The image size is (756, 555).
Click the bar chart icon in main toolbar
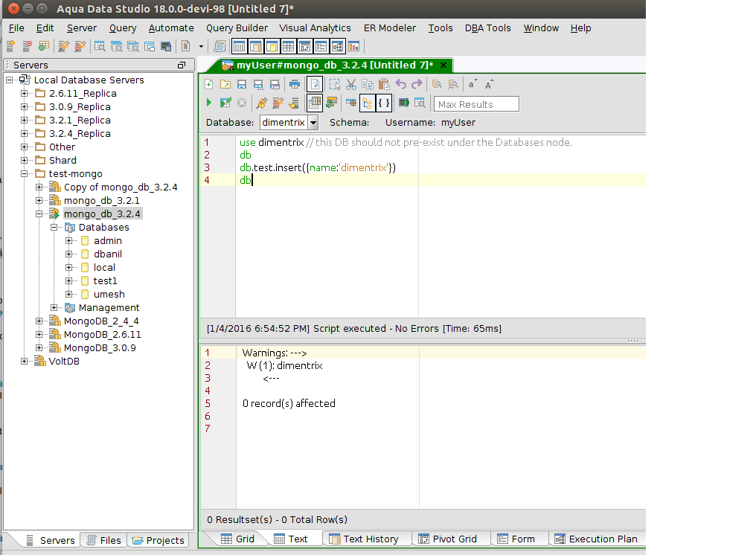[354, 46]
